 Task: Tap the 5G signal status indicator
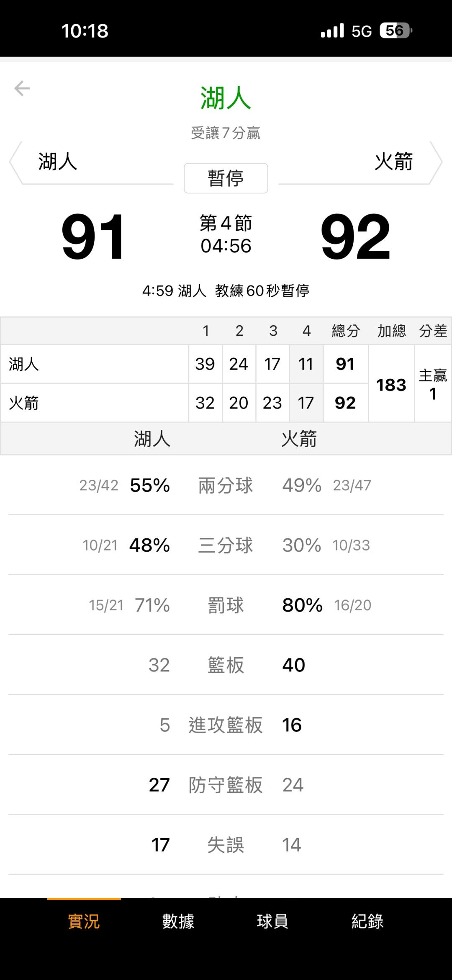point(362,31)
